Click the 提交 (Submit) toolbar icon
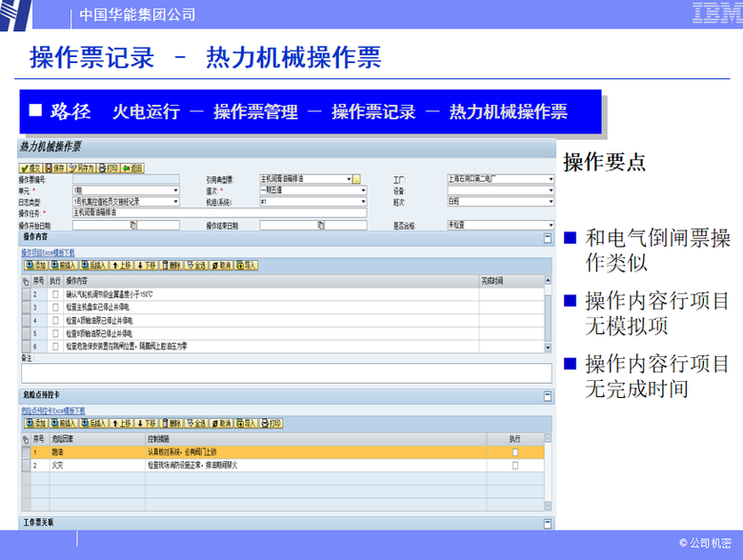Image resolution: width=743 pixels, height=560 pixels. pos(30,168)
